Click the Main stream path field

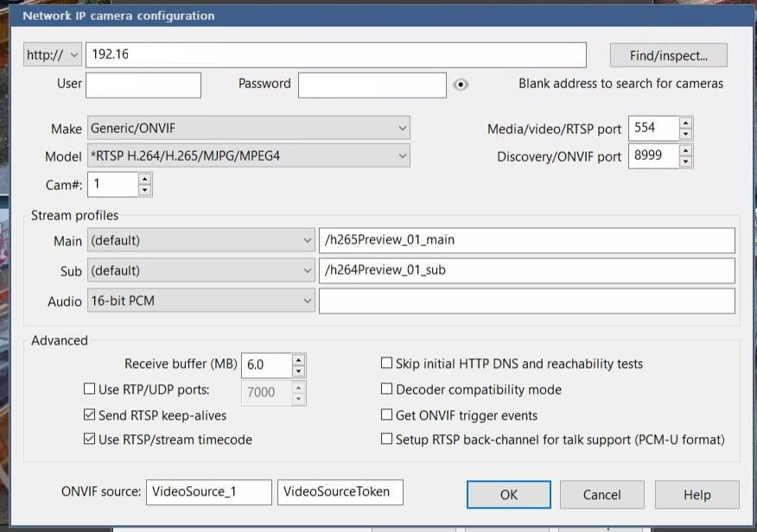pos(526,240)
